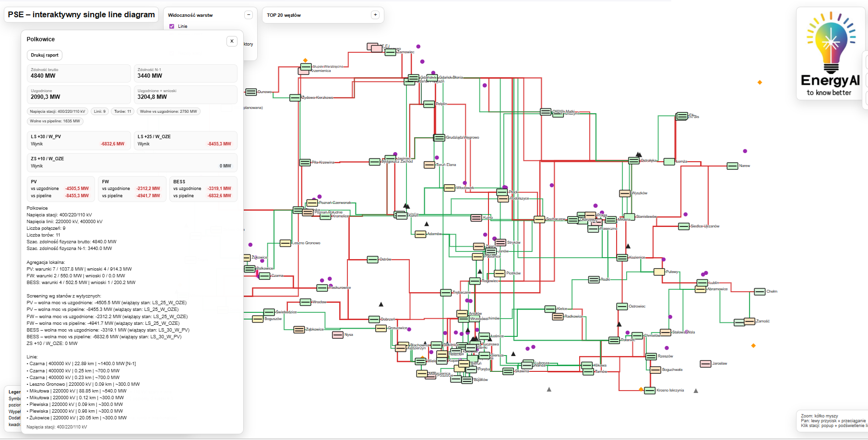Open the Stryków station node
Viewport: 868px width, 440px height.
point(500,243)
